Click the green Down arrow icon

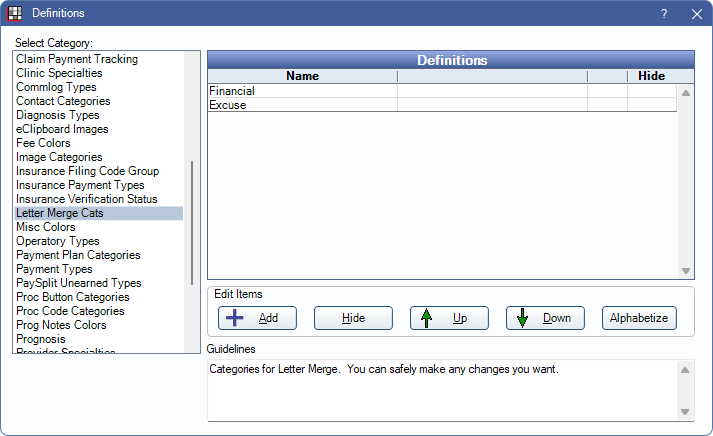tap(522, 318)
